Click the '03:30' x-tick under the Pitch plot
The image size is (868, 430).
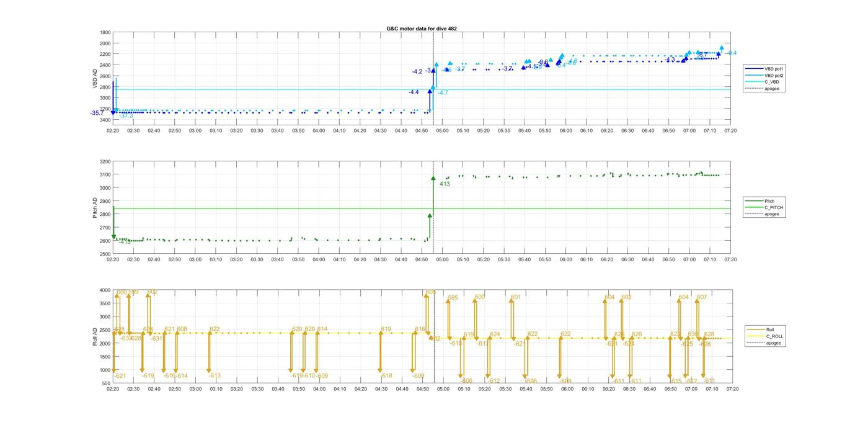[257, 259]
